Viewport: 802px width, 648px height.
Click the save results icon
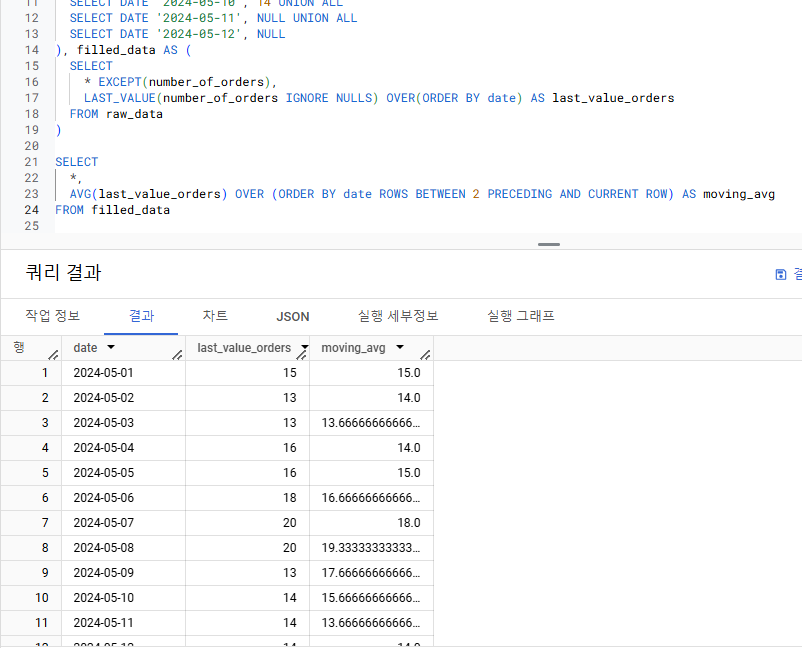(781, 274)
